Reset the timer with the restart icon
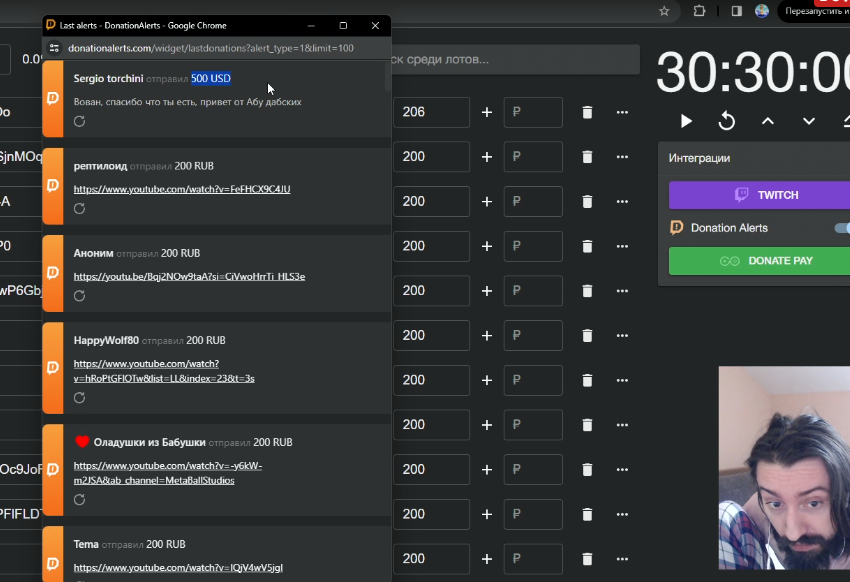The image size is (850, 582). 727,121
